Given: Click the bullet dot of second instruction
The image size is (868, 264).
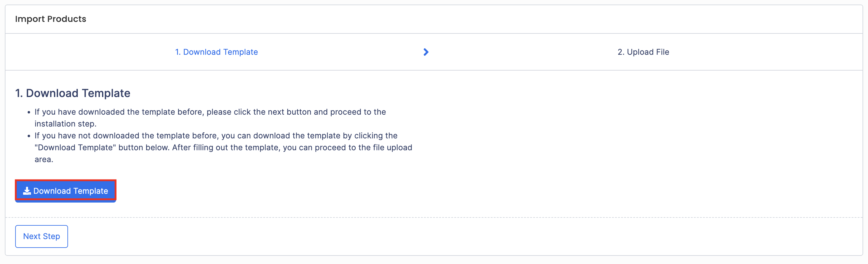Looking at the screenshot, I should pos(29,136).
